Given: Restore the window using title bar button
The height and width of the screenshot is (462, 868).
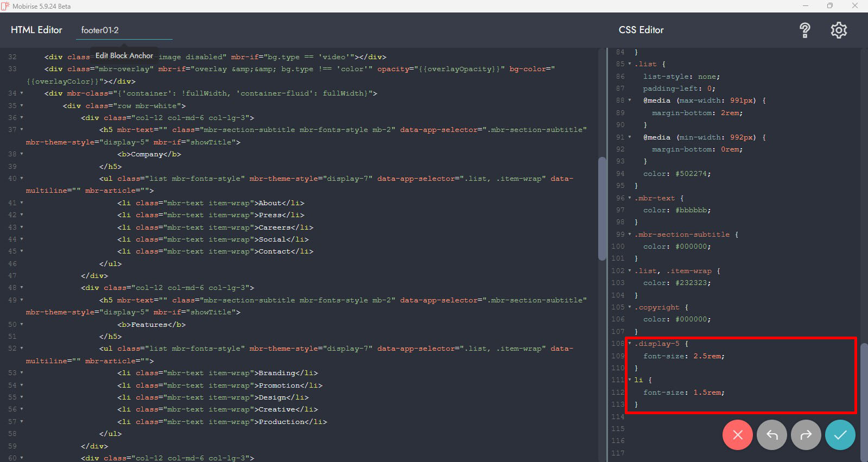Looking at the screenshot, I should pyautogui.click(x=829, y=6).
